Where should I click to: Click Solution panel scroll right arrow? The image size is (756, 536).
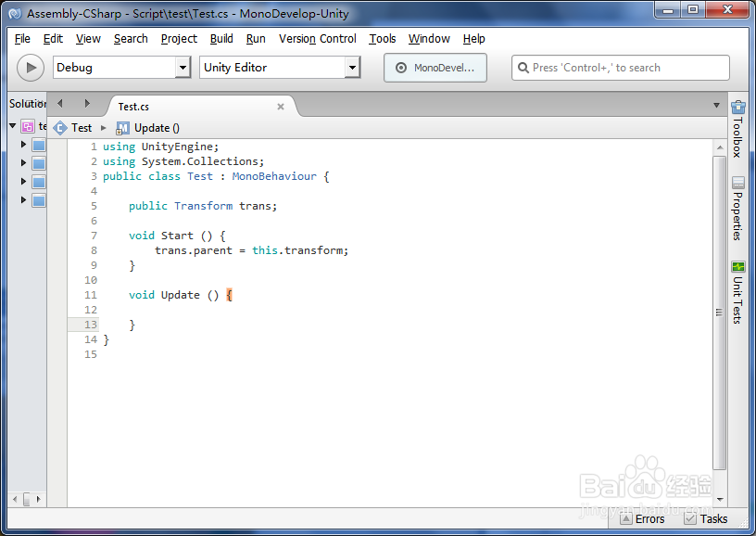[x=39, y=499]
